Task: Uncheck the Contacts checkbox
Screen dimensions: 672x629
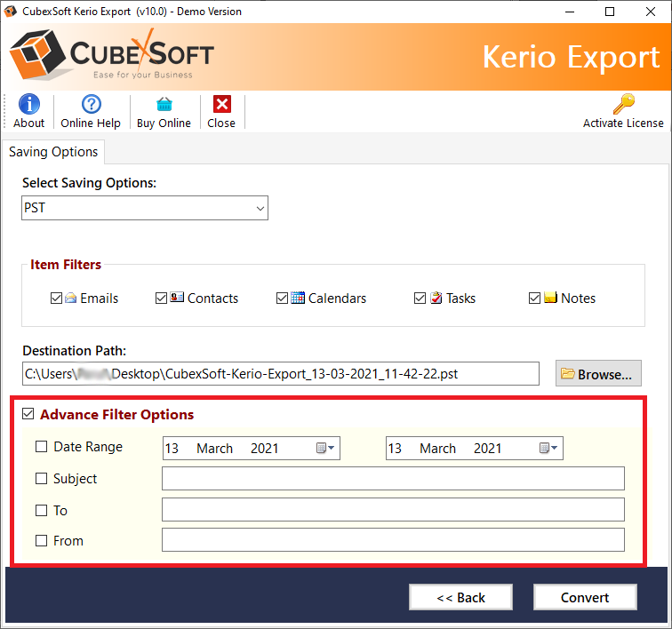Action: (161, 299)
